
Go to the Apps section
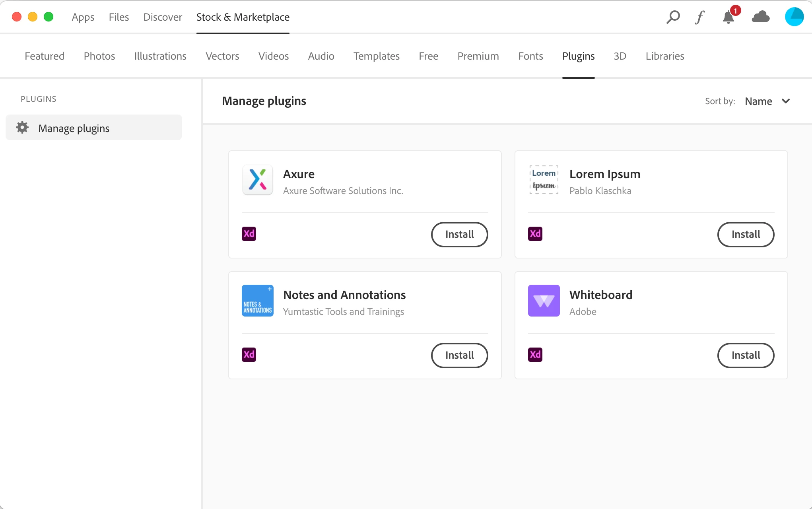83,17
